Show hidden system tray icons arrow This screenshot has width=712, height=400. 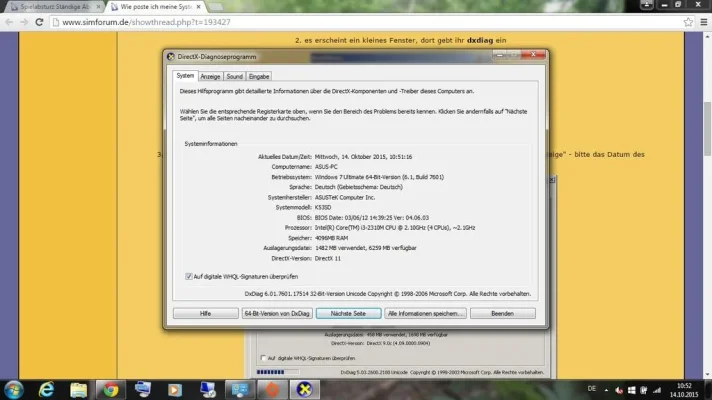point(606,390)
